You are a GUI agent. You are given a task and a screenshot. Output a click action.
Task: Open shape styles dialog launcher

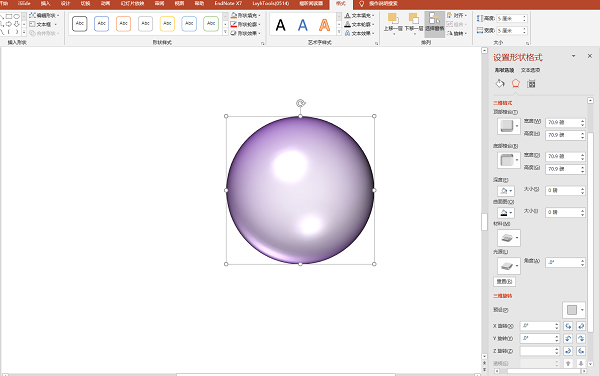(x=263, y=44)
